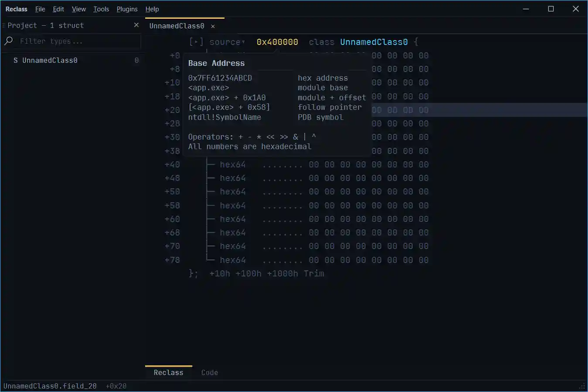This screenshot has width=588, height=392.
Task: Collapse the class using the fold bracket toggle
Action: coord(196,42)
